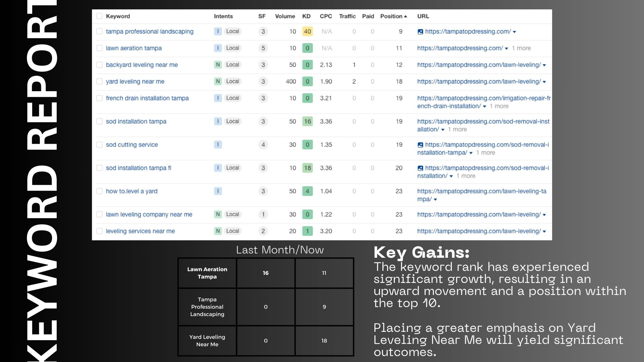Select all keywords with the header checkbox
644x362 pixels.
click(99, 16)
